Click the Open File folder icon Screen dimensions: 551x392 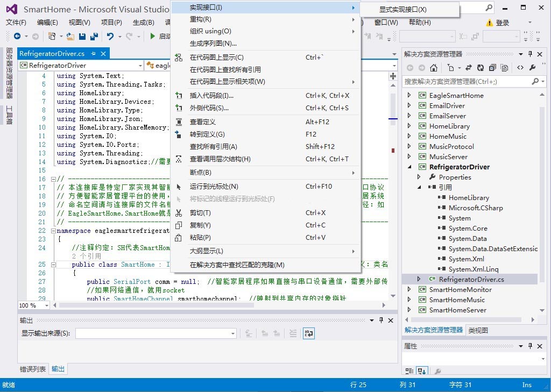pos(70,36)
